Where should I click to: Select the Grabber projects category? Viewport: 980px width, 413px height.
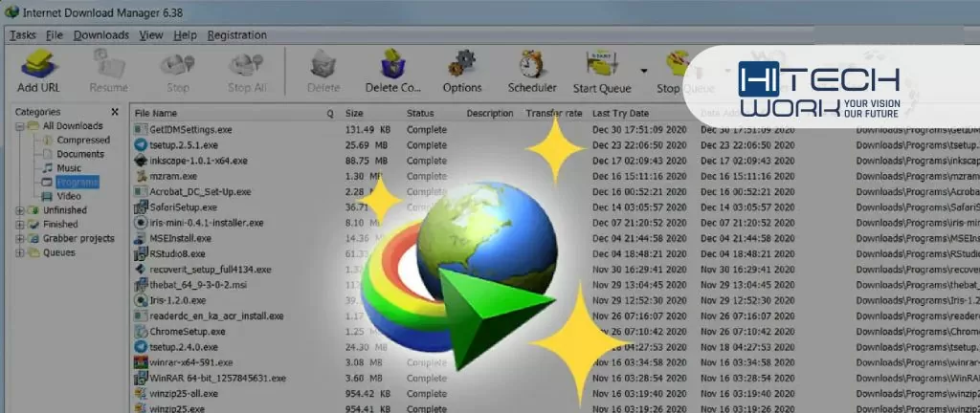(x=78, y=238)
